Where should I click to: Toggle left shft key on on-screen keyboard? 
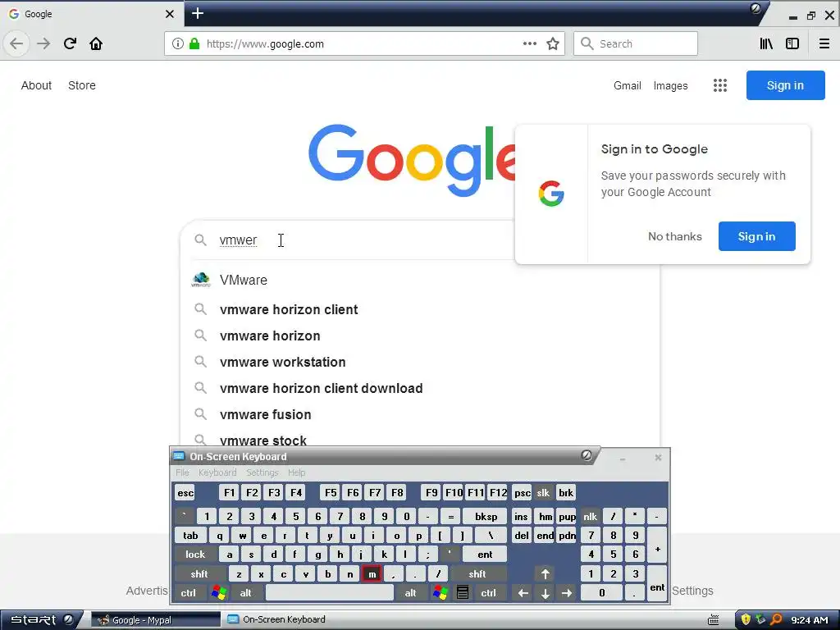coord(199,573)
